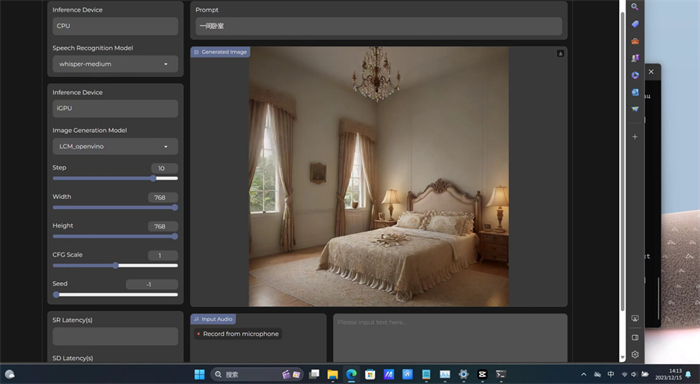Open the weather widget on the taskbar
Viewport: 700px width, 384px height.
10,374
